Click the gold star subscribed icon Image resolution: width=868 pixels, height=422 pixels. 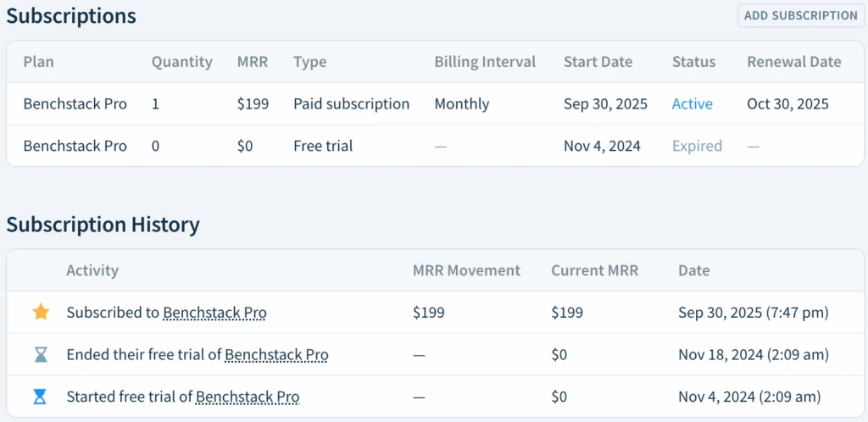[x=41, y=313]
